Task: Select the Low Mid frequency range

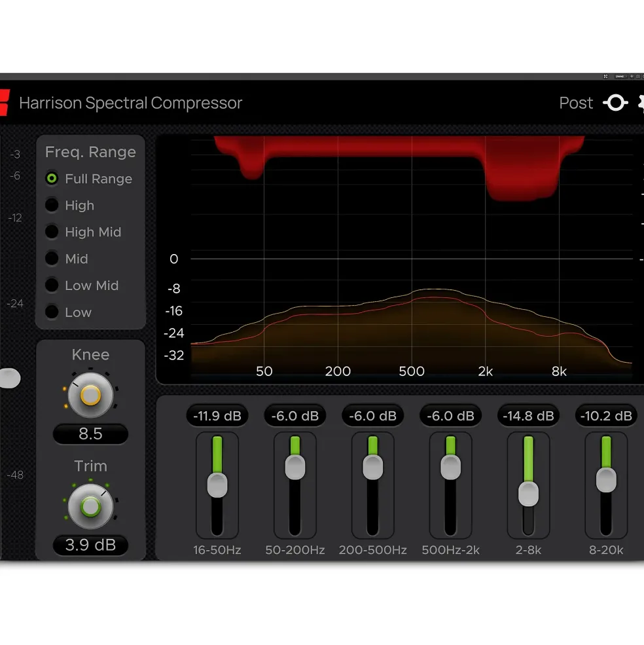Action: 82,286
